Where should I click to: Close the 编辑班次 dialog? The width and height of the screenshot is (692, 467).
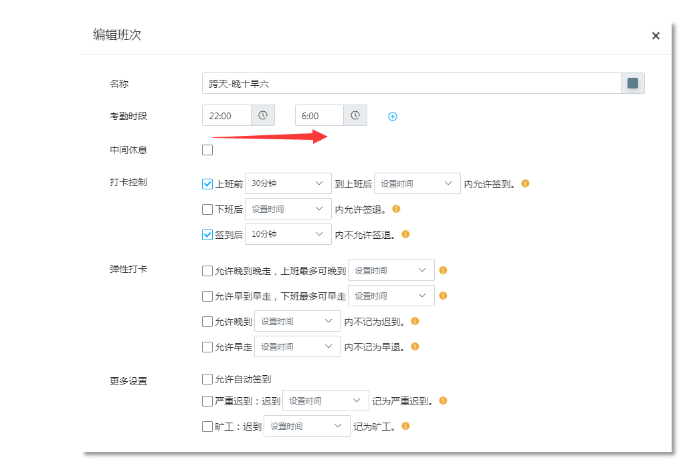pyautogui.click(x=656, y=36)
